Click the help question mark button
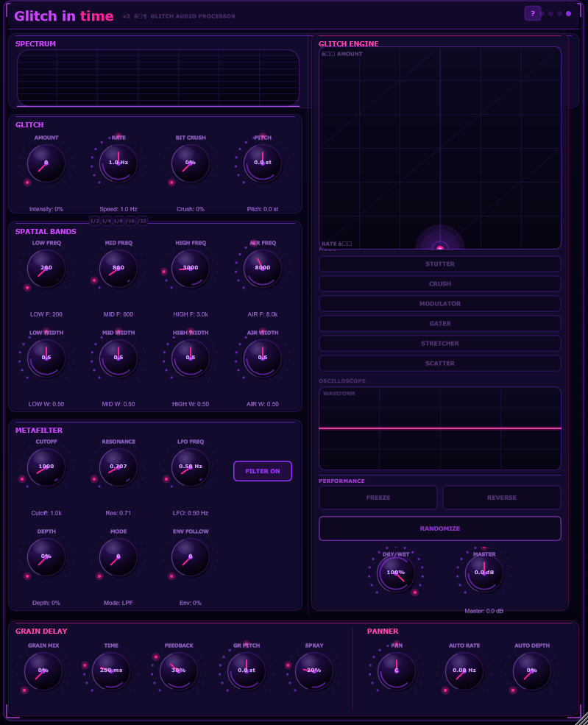 pyautogui.click(x=533, y=13)
